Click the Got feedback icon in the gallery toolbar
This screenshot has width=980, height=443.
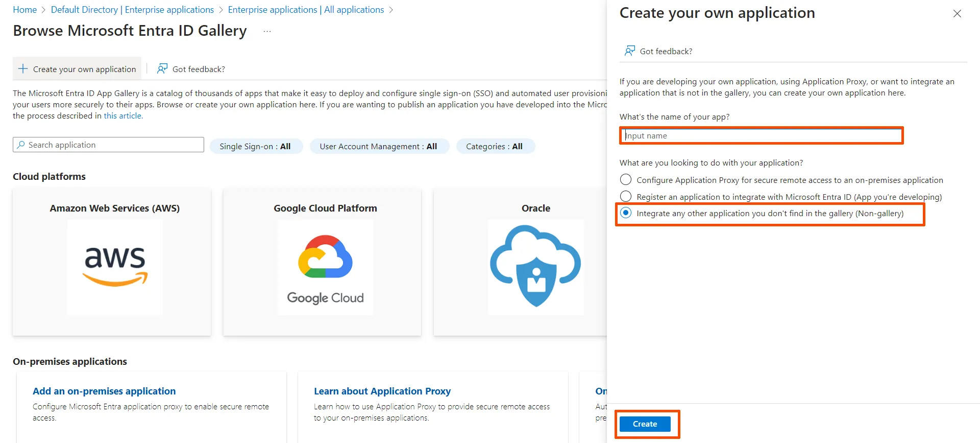point(162,68)
